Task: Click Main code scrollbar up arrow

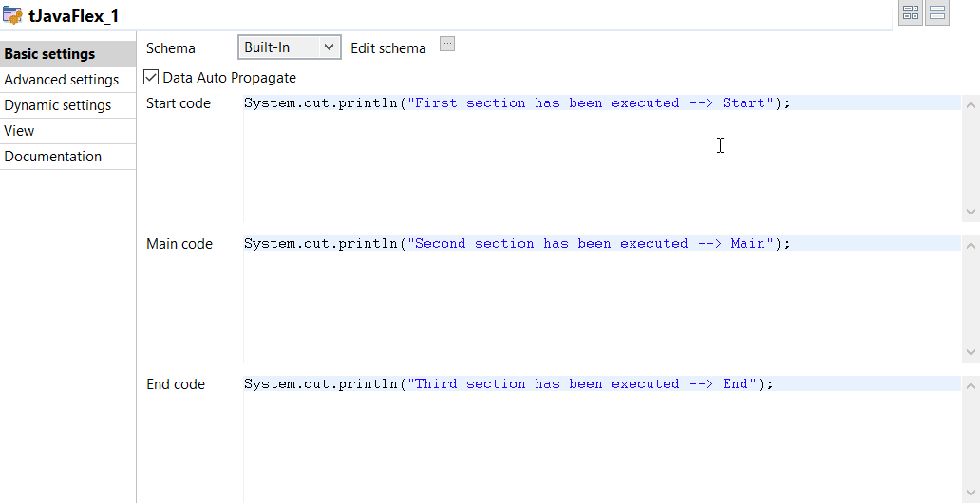Action: click(x=971, y=244)
